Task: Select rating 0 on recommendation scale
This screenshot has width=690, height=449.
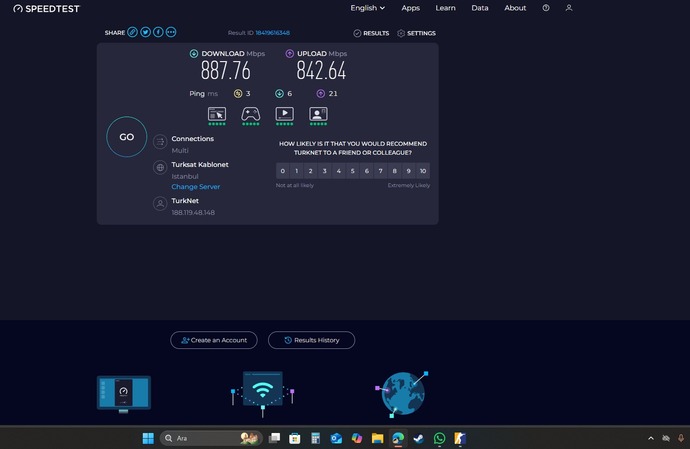Action: (x=283, y=171)
